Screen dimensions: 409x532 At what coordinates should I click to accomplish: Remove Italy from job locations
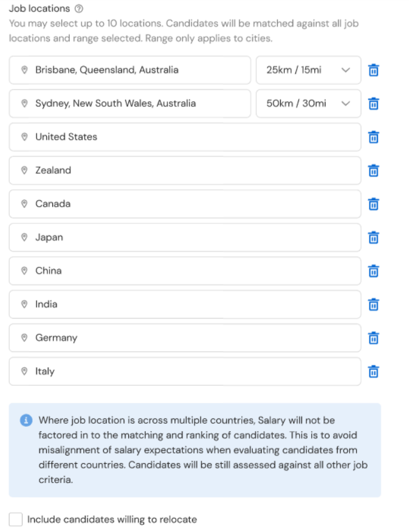tap(373, 371)
